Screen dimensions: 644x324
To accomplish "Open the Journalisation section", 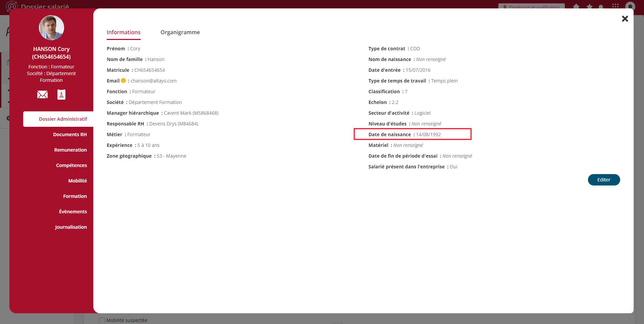I will [x=71, y=227].
